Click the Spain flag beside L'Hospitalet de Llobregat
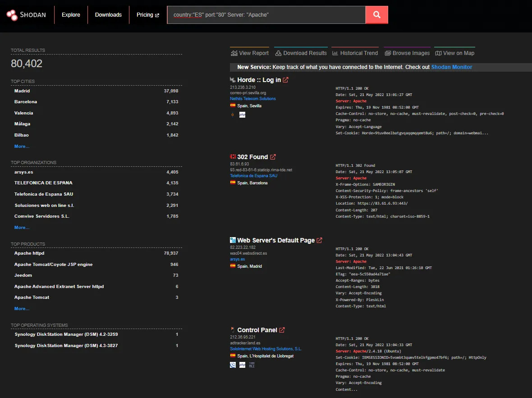Viewport: 532px width, 398px height. (233, 356)
